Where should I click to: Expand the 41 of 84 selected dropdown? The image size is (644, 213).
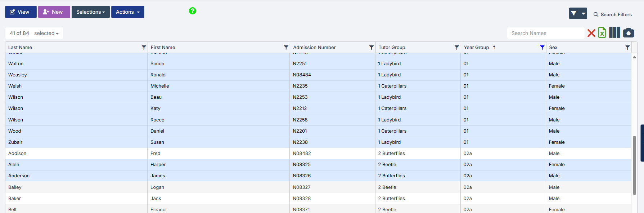(34, 33)
